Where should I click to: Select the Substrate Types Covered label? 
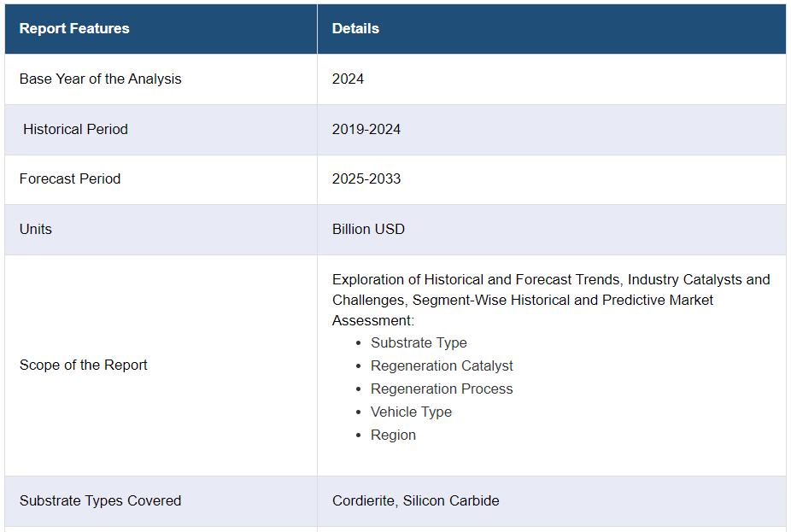100,500
